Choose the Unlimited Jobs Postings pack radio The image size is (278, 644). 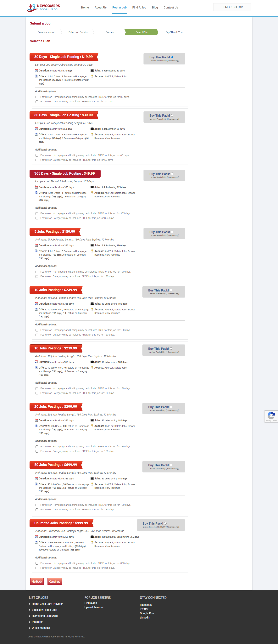165,523
